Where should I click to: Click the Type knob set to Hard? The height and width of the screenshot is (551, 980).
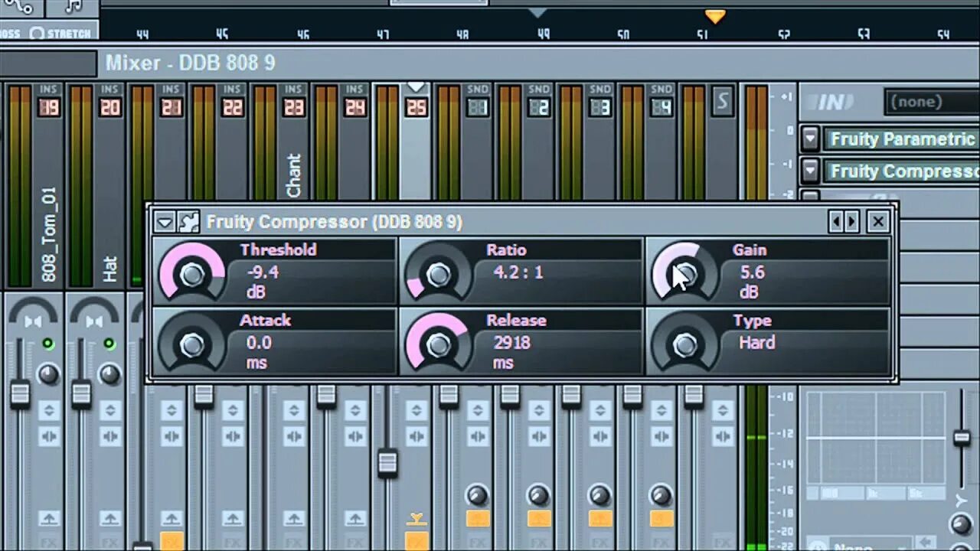click(684, 345)
